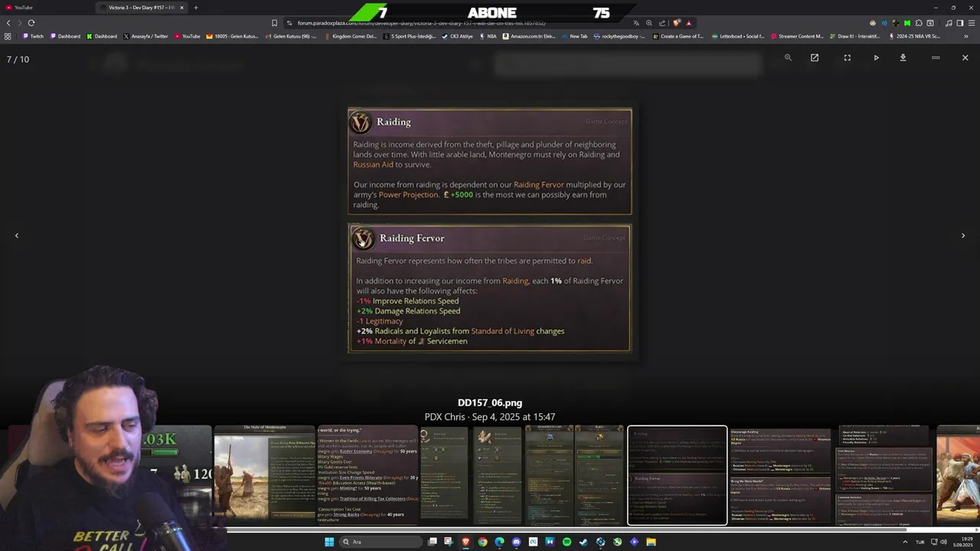Open Brave Shields lion icon
The width and height of the screenshot is (980, 551).
tap(676, 23)
